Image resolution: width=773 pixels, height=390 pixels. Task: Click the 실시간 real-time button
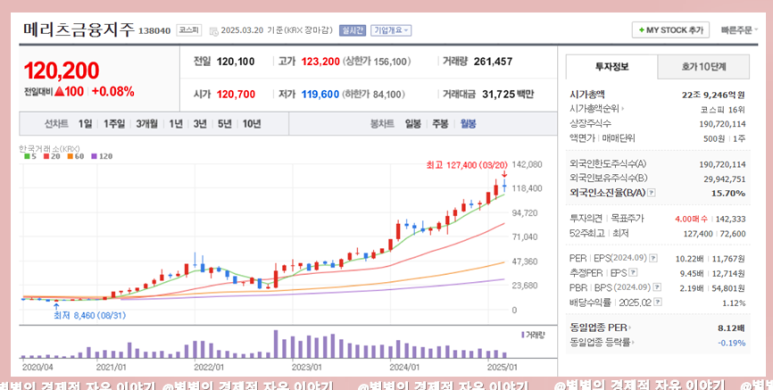352,31
